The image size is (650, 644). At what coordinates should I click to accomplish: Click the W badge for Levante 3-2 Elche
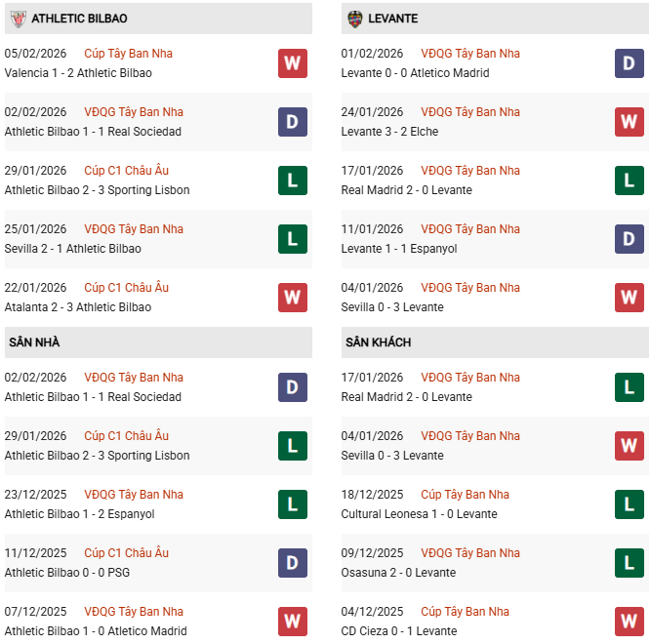[630, 122]
